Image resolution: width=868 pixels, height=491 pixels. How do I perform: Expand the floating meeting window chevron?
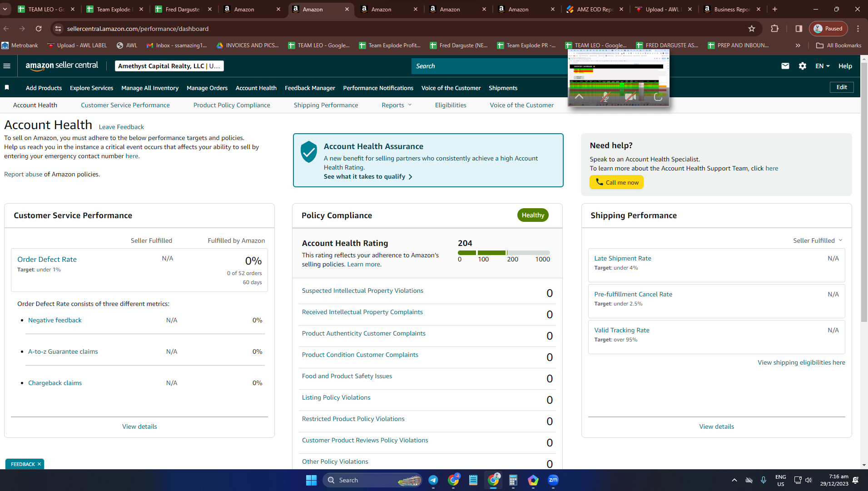point(579,96)
